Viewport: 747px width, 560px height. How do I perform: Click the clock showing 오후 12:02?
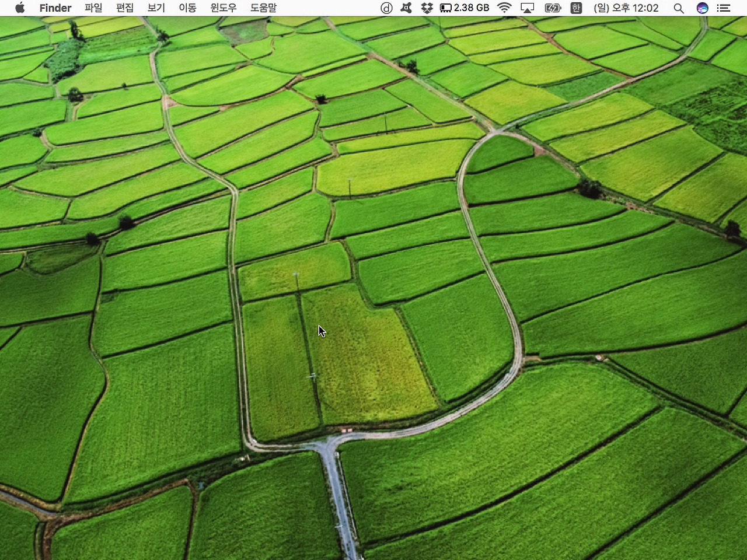(626, 8)
